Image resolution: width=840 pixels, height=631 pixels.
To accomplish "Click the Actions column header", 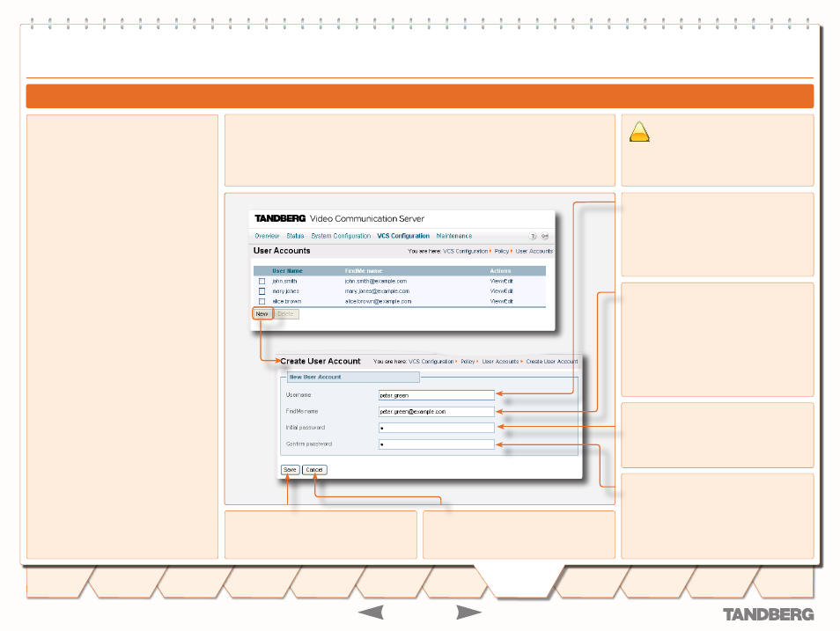I will 500,271.
